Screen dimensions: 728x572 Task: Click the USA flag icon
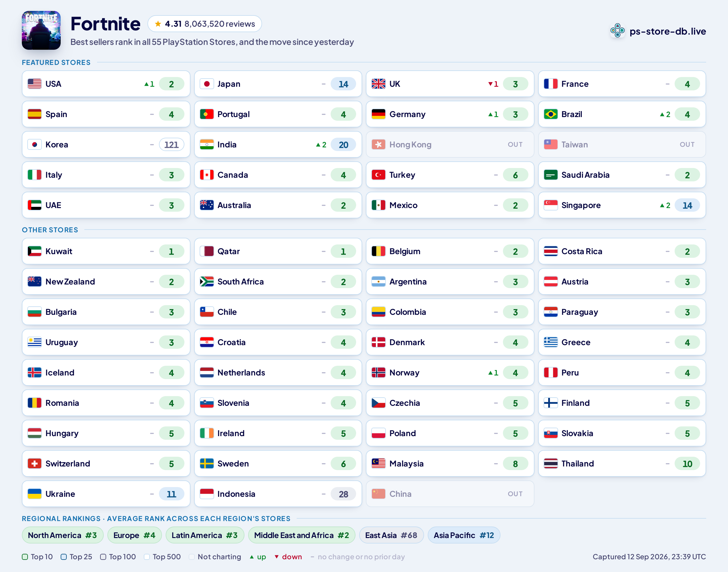35,84
